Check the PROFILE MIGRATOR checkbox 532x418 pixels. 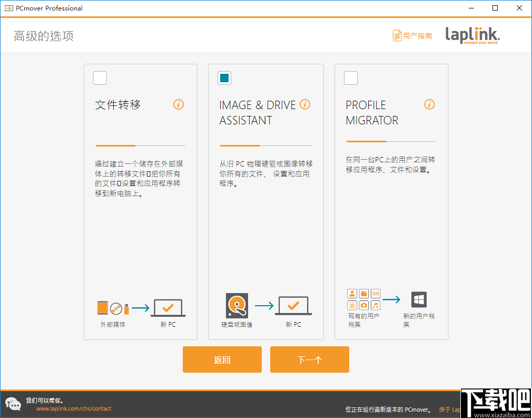click(x=350, y=77)
